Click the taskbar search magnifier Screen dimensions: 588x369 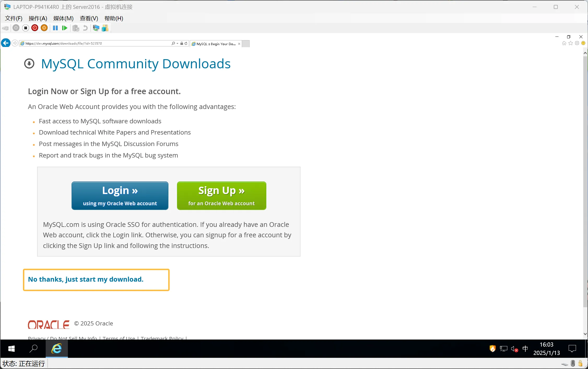click(x=33, y=349)
